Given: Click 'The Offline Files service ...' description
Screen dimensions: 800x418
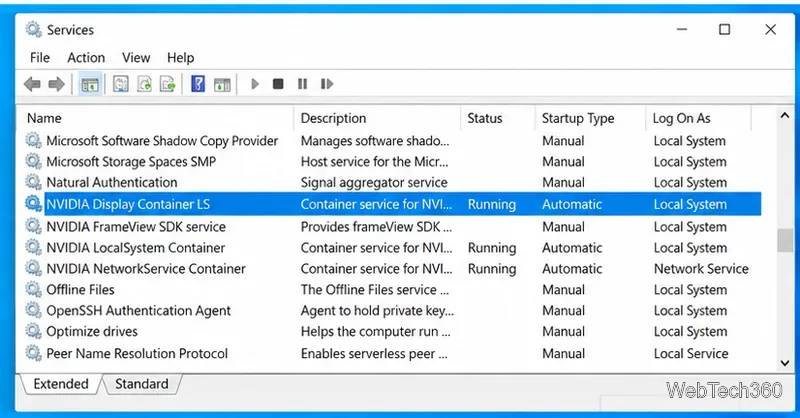Looking at the screenshot, I should 375,289.
